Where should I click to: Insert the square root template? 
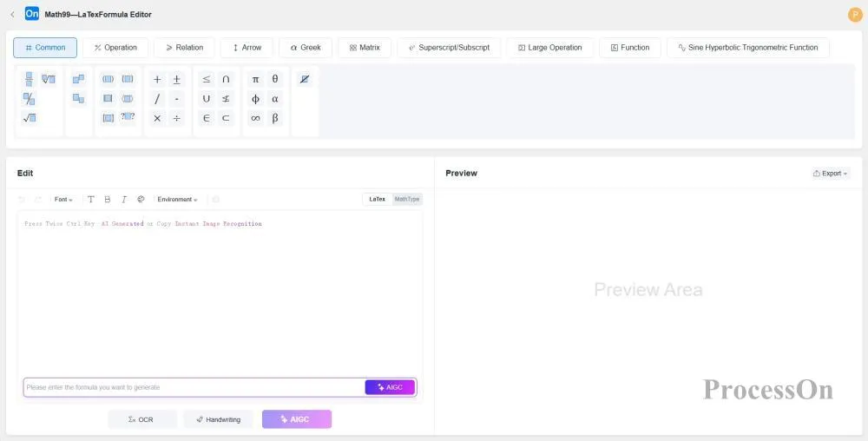tap(29, 118)
